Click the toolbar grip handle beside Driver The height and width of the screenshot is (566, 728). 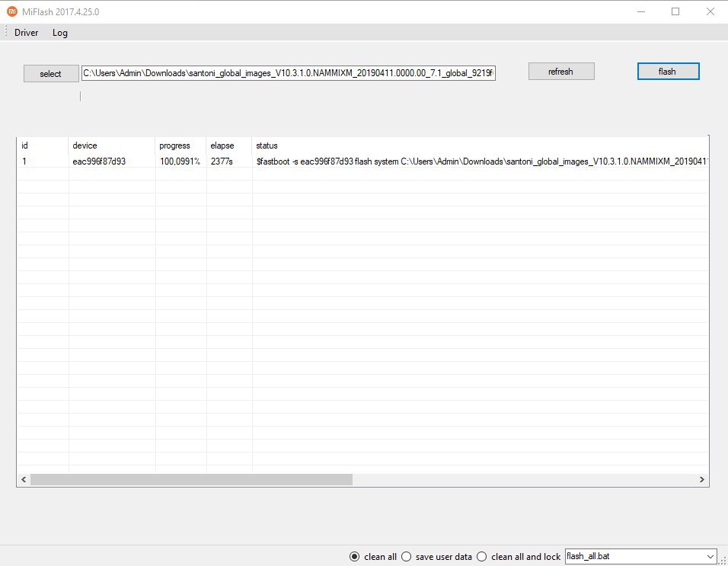5,32
